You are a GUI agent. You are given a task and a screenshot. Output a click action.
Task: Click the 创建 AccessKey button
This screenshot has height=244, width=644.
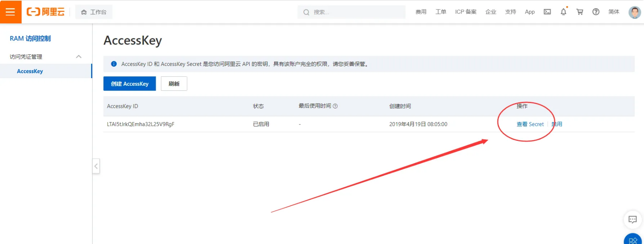(x=129, y=84)
